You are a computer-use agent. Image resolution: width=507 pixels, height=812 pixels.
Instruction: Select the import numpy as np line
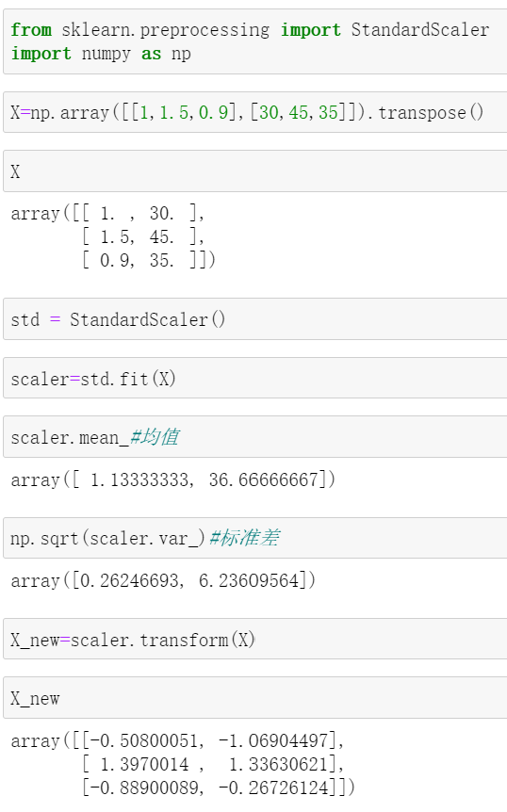[101, 54]
